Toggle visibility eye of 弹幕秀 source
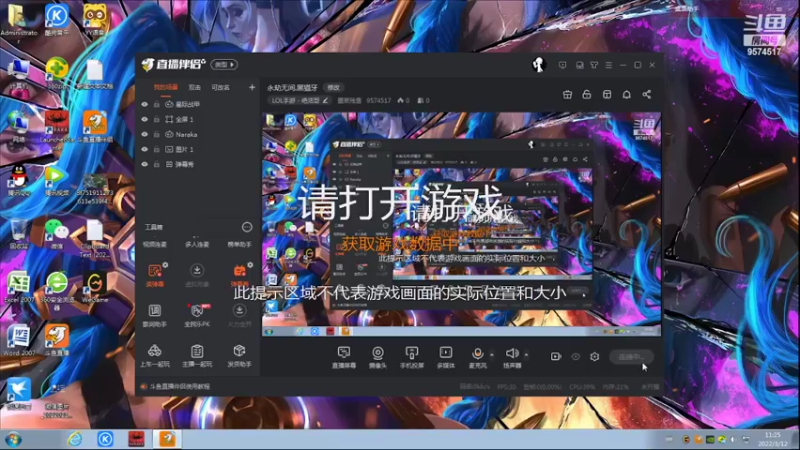The height and width of the screenshot is (450, 800). coord(144,164)
